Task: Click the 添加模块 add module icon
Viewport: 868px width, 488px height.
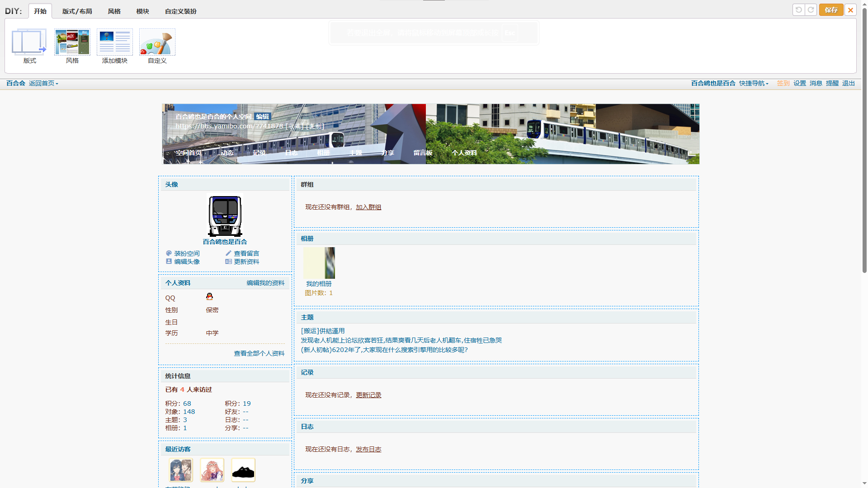Action: click(x=115, y=42)
